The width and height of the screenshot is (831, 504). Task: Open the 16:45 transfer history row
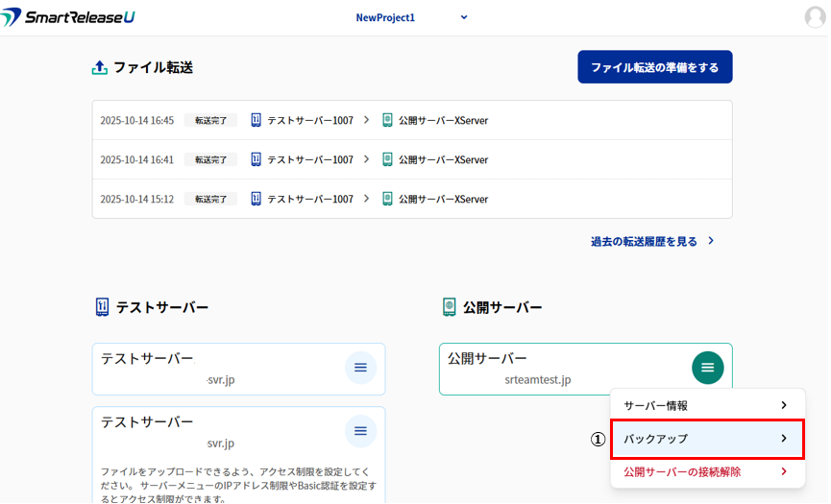(x=411, y=120)
